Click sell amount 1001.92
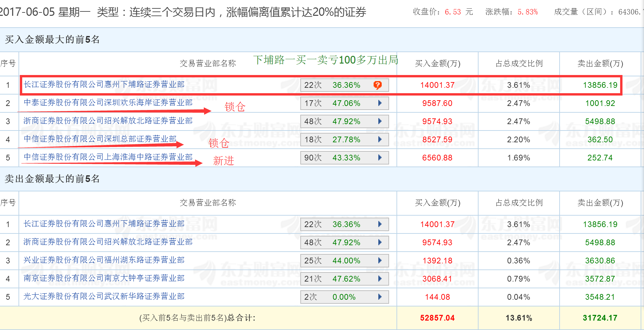The height and width of the screenshot is (330, 644). tap(600, 103)
